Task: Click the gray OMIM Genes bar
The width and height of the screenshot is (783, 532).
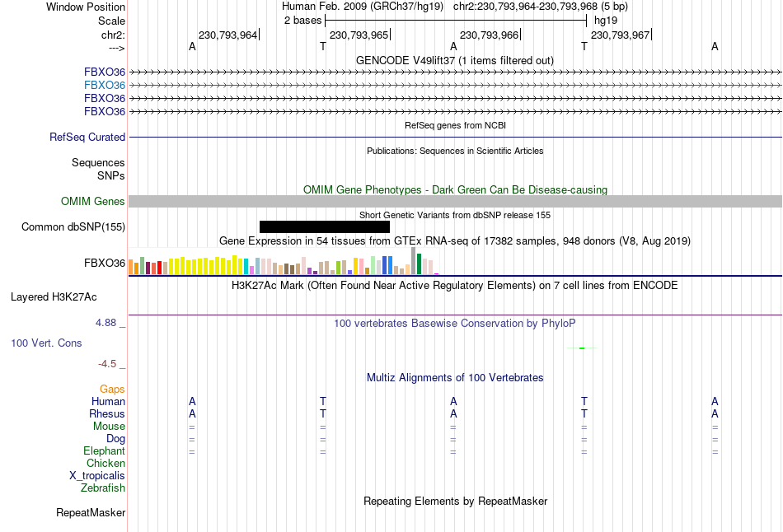Action: click(x=455, y=201)
